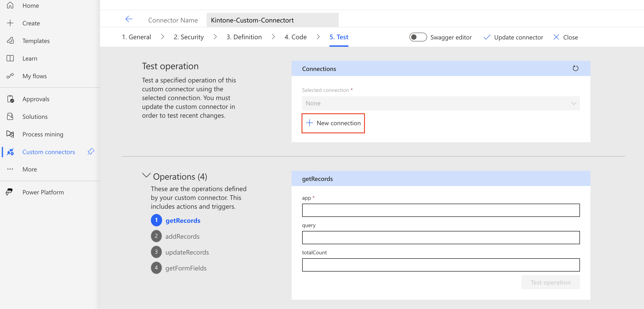Open Solutions text label in sidebar
644x309 pixels.
pyautogui.click(x=35, y=117)
